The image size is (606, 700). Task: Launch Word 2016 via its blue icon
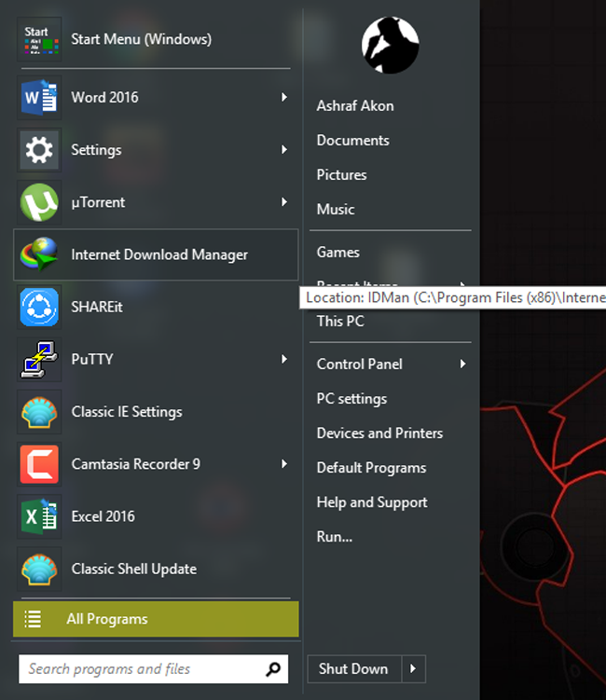pyautogui.click(x=39, y=97)
